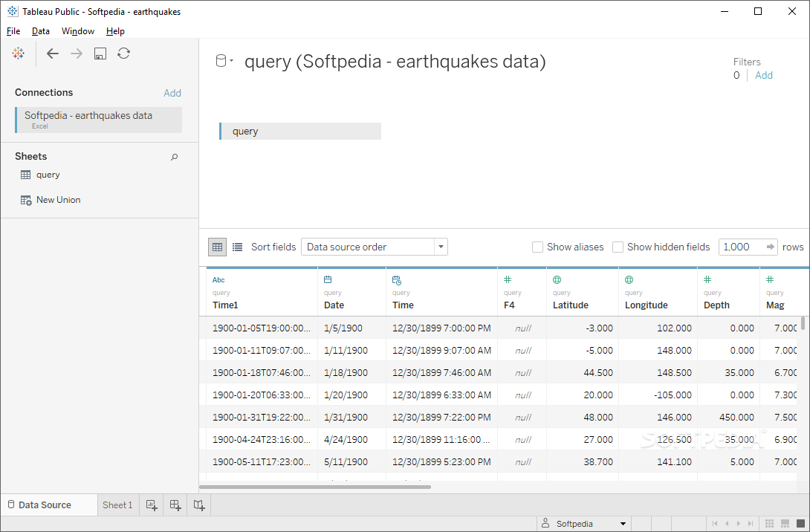
Task: Click the globe type icon for Longitude
Action: pyautogui.click(x=629, y=279)
